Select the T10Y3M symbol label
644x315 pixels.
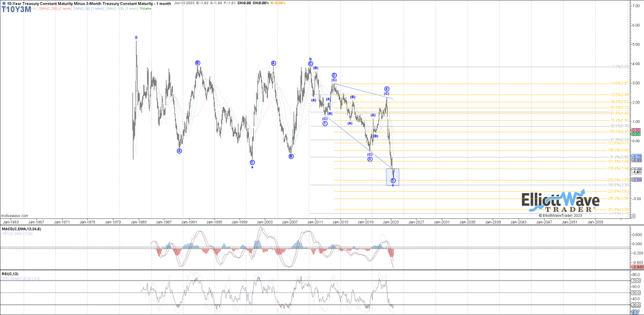coord(17,10)
